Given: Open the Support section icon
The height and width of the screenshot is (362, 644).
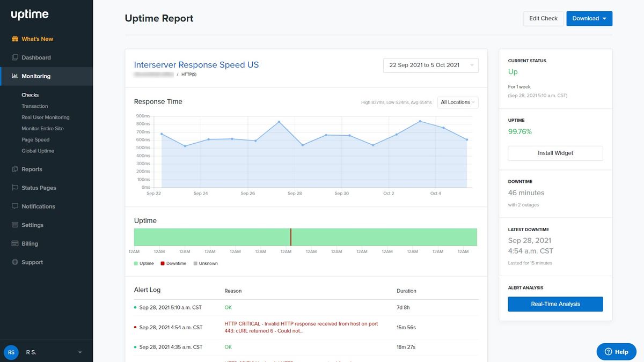Looking at the screenshot, I should pos(16,262).
